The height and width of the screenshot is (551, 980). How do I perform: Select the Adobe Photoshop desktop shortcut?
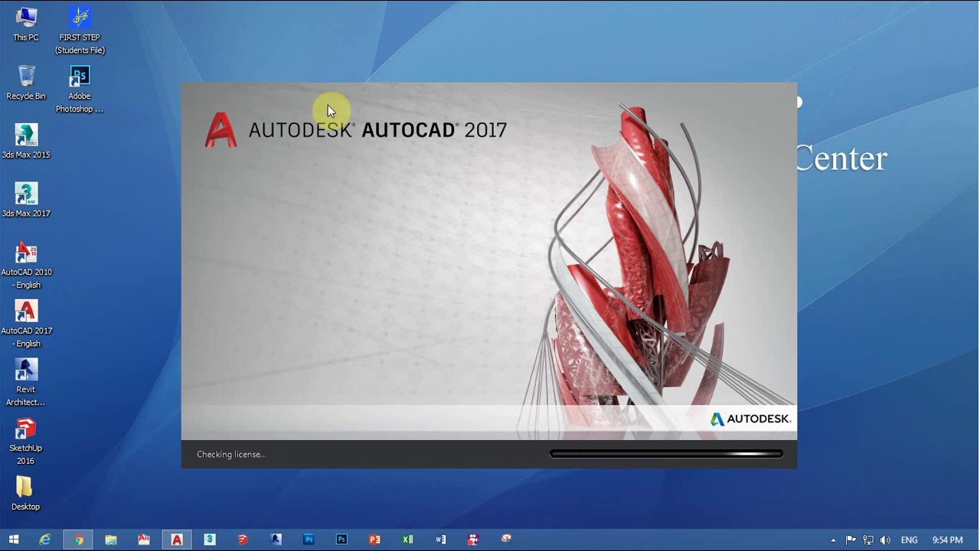tap(80, 90)
